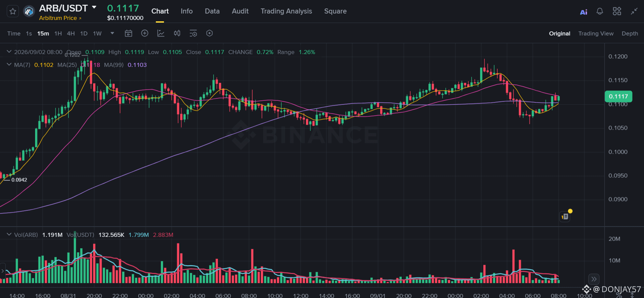Switch chart mode to Depth

click(x=630, y=33)
